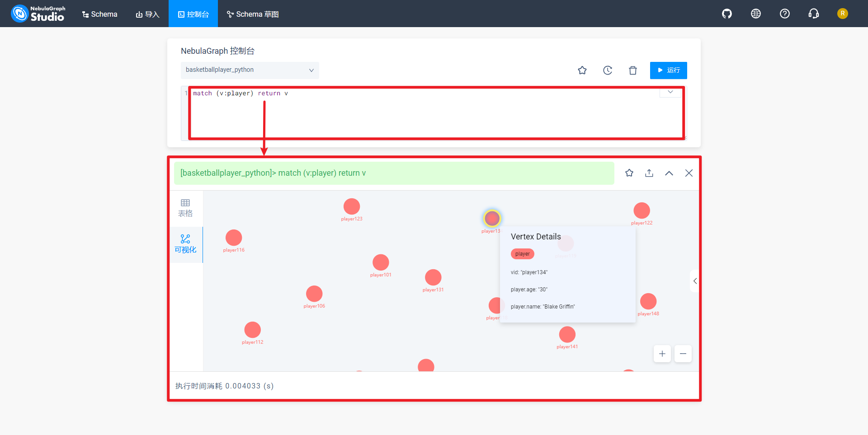The width and height of the screenshot is (868, 435).
Task: Export the query result icon
Action: (649, 173)
